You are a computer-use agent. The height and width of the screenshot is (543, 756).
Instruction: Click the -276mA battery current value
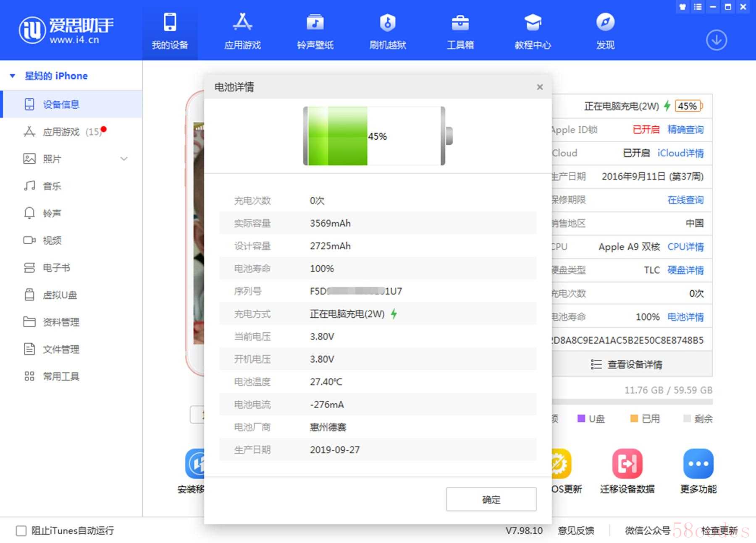point(327,405)
